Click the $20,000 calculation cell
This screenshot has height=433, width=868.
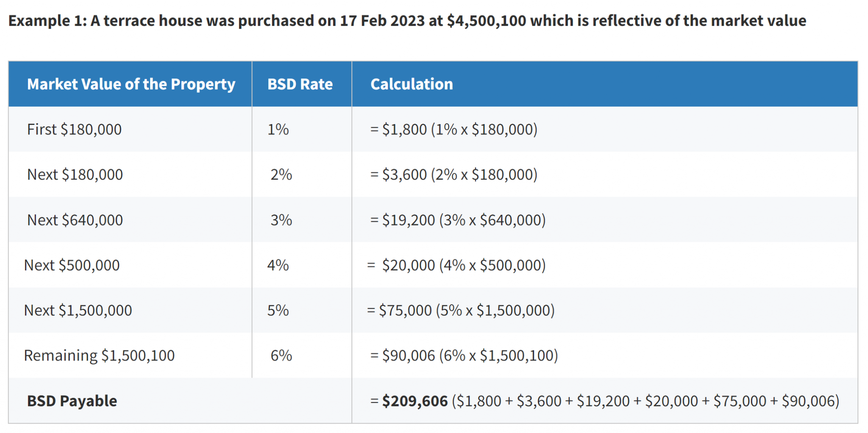click(x=456, y=265)
